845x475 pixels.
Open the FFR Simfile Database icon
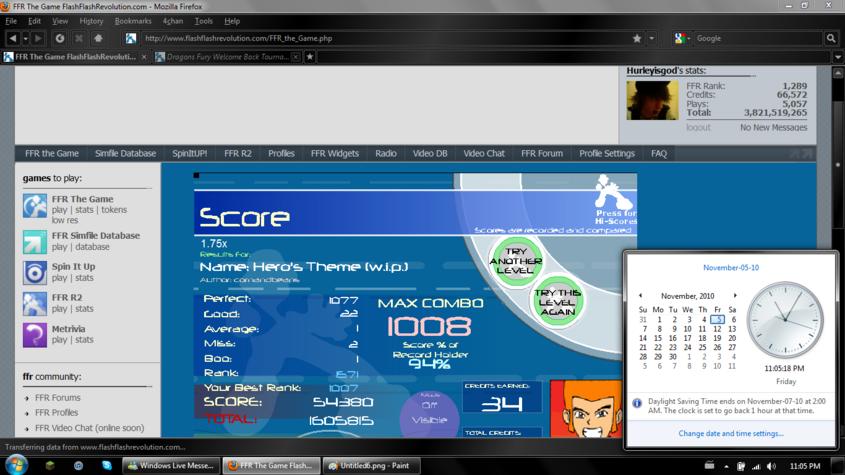34,242
